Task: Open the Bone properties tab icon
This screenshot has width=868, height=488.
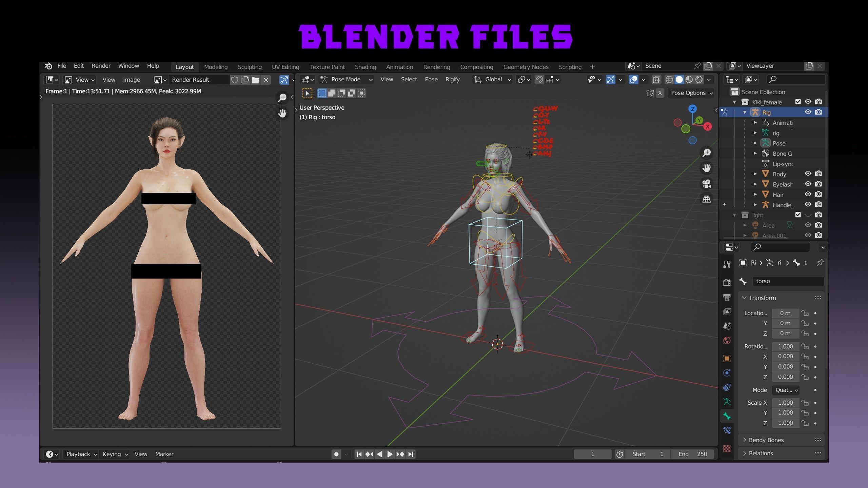Action: click(x=727, y=416)
